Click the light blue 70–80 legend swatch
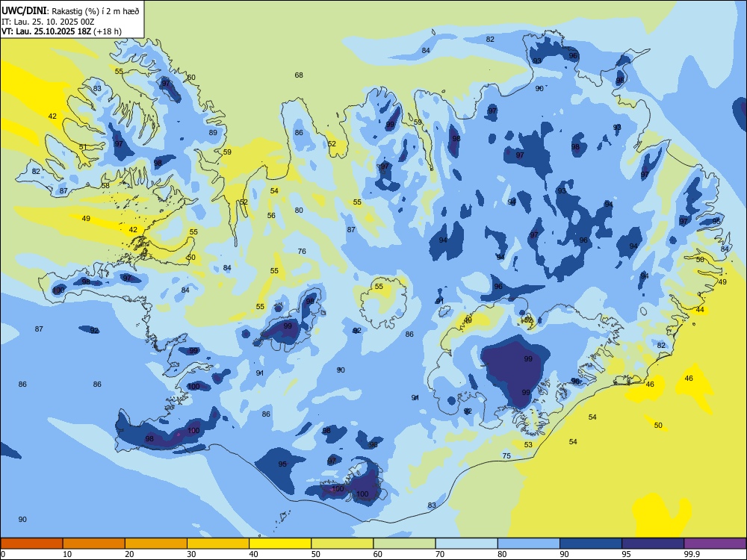The height and width of the screenshot is (560, 747). tap(466, 544)
